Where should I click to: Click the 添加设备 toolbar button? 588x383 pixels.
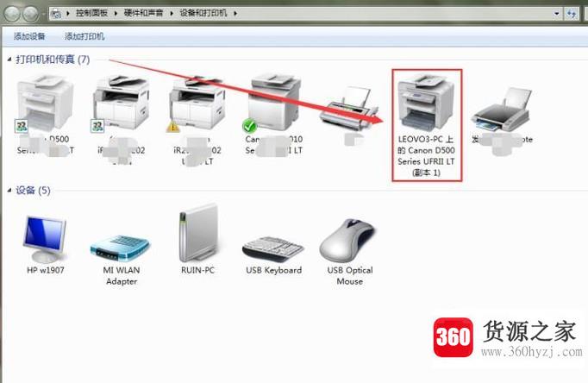(x=29, y=36)
